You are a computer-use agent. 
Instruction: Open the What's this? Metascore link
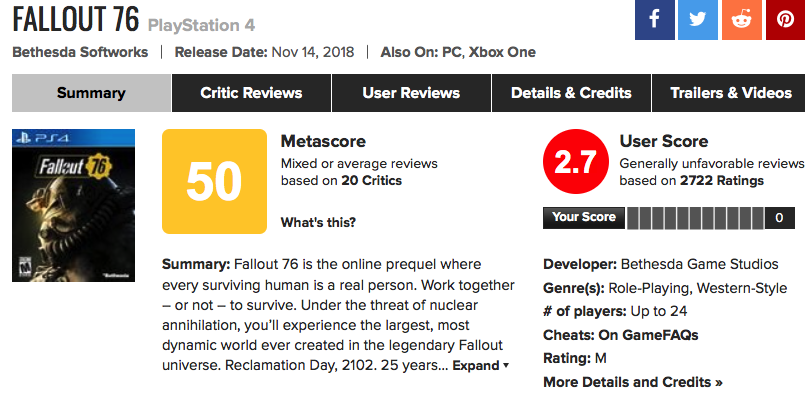pyautogui.click(x=318, y=223)
